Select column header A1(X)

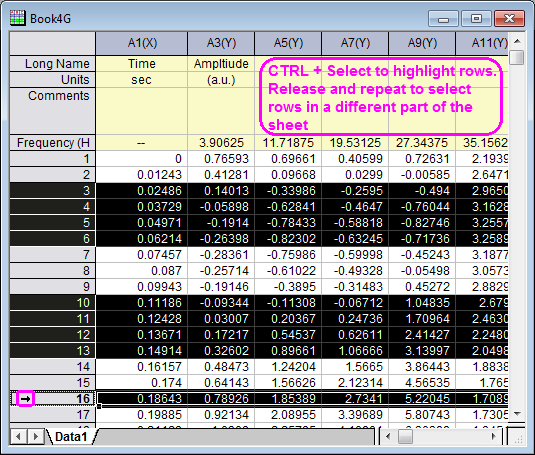pos(142,43)
